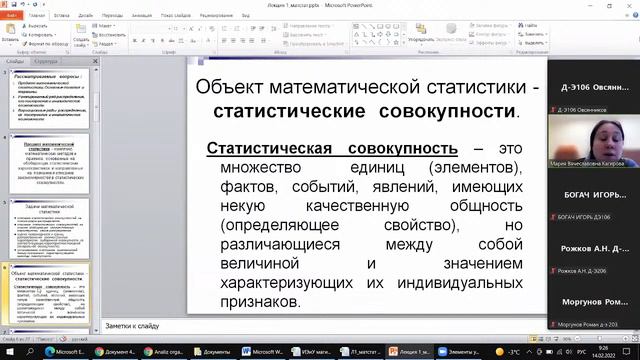The width and height of the screenshot is (640, 360).
Task: Open the Выделить dropdown
Action: click(533, 43)
